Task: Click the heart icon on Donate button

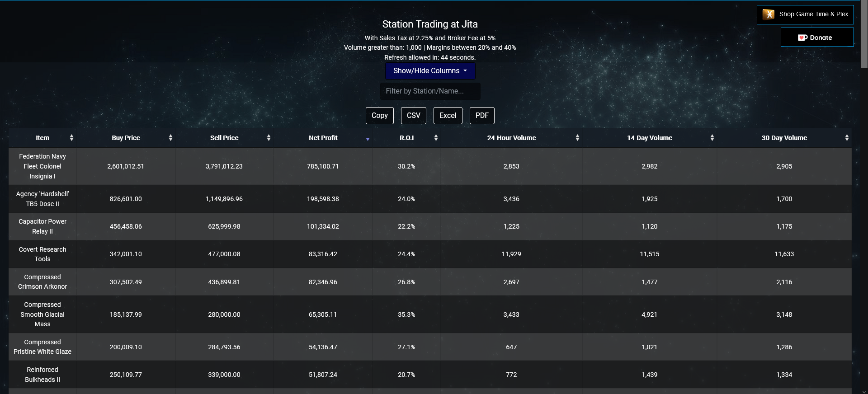Action: pyautogui.click(x=802, y=38)
